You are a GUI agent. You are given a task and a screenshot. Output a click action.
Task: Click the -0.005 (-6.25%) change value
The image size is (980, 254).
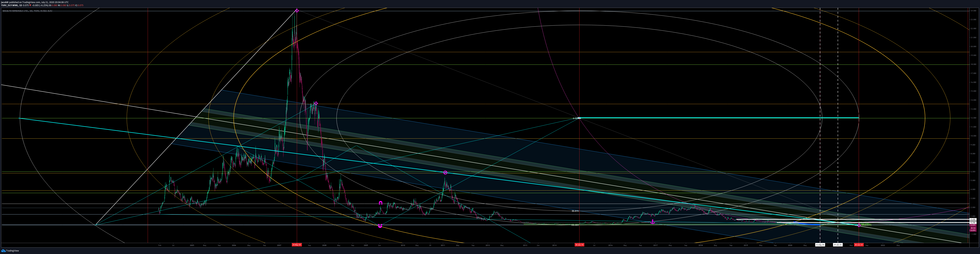tap(40, 5)
